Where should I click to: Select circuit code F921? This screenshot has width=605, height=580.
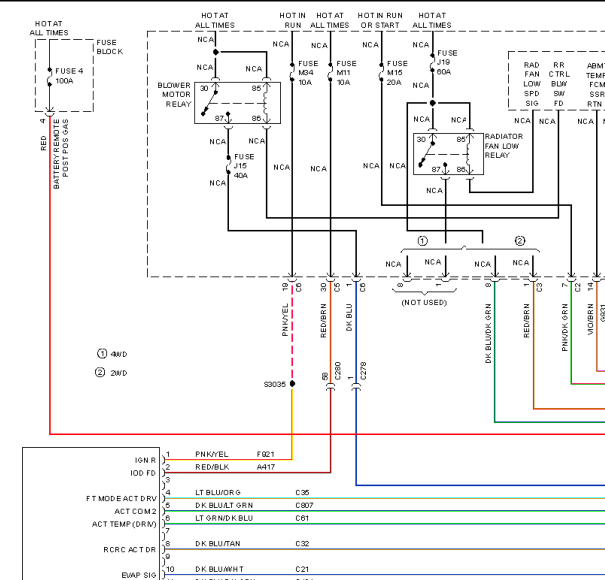pos(265,454)
